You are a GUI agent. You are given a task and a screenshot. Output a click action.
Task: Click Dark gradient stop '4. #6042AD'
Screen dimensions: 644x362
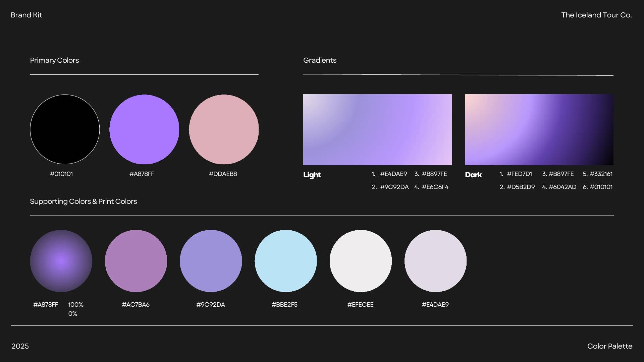click(559, 187)
